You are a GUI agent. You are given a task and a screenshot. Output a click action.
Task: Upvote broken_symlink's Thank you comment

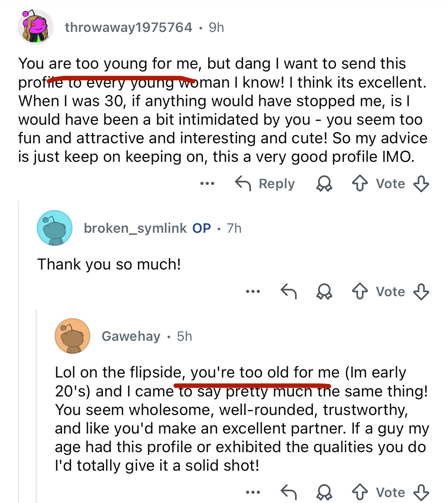(360, 291)
